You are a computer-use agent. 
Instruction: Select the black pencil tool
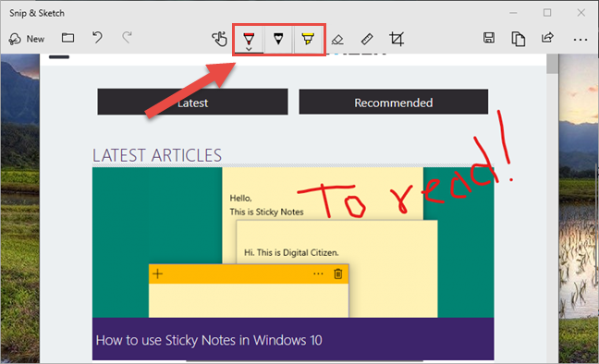pos(278,39)
